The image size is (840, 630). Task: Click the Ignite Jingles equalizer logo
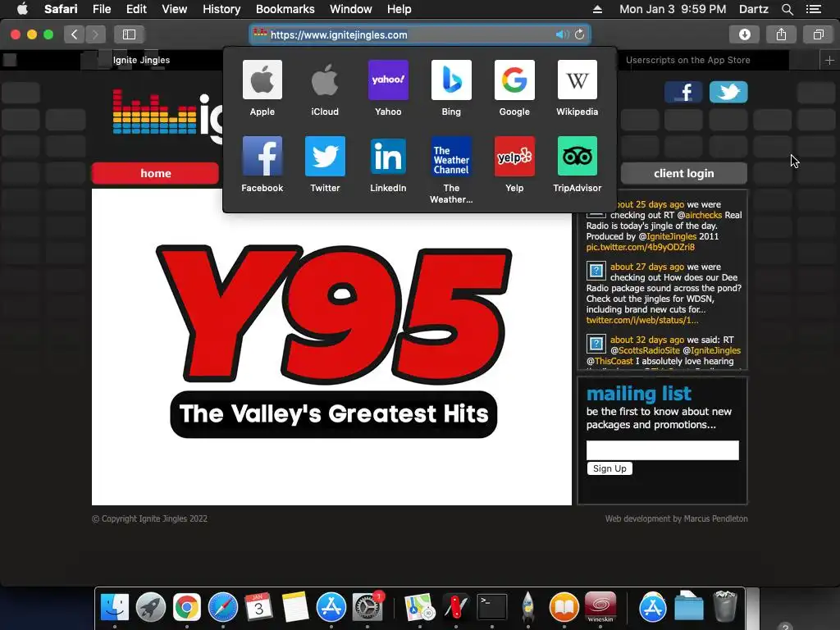155,112
